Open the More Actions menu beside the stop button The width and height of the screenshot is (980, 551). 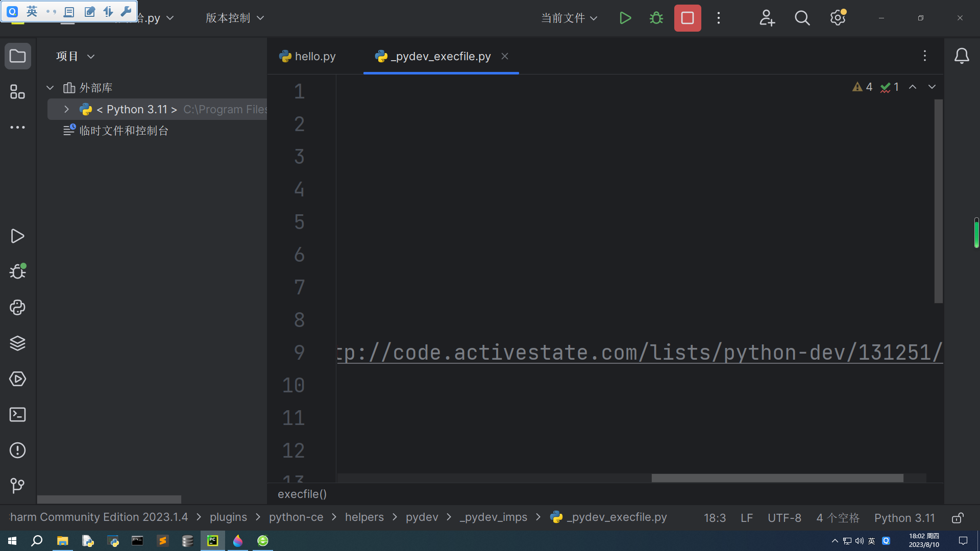click(x=719, y=18)
